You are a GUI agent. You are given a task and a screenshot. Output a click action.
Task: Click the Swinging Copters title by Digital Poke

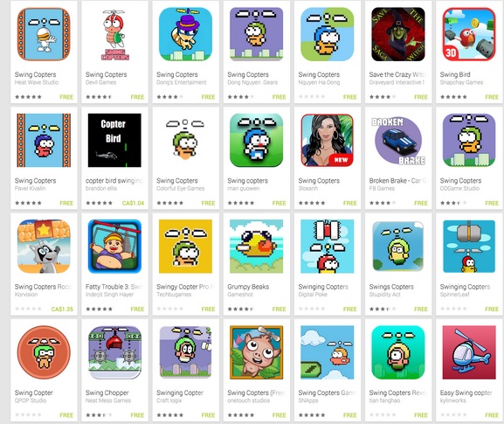coord(323,287)
